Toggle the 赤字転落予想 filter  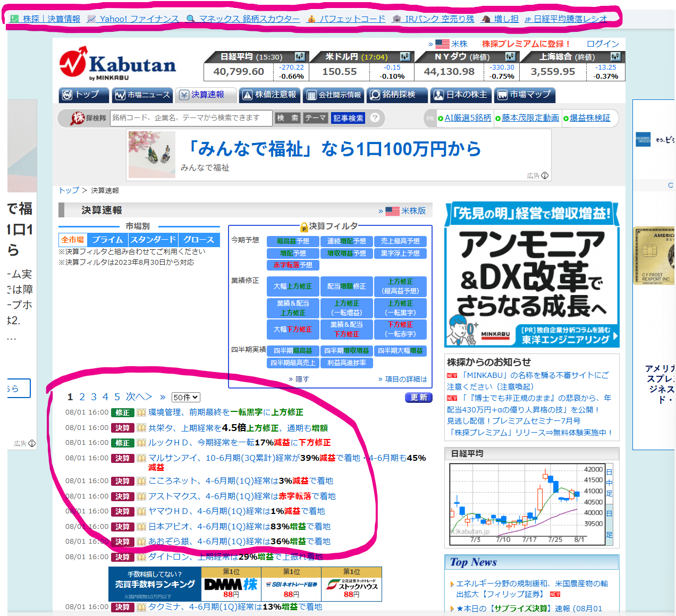(x=293, y=265)
